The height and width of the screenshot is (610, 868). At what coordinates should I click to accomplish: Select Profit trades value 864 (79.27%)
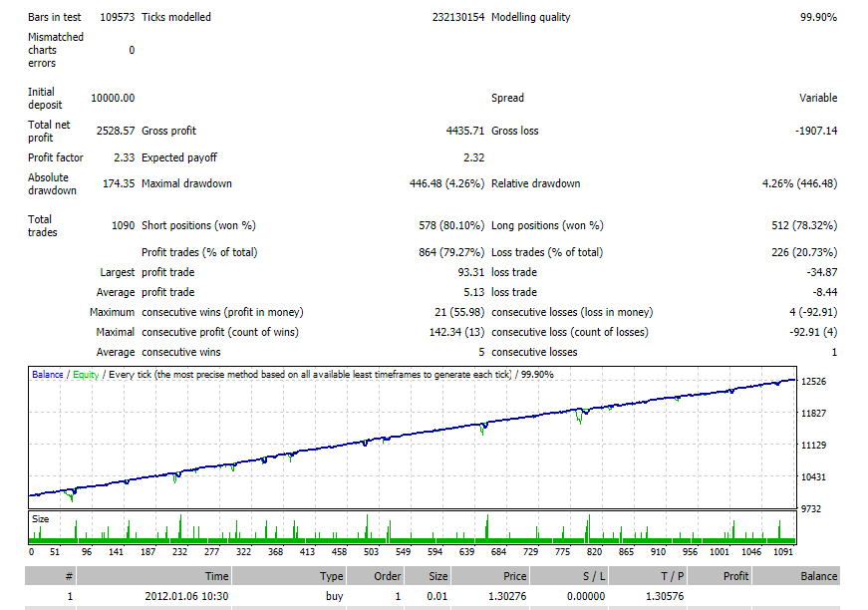click(451, 252)
